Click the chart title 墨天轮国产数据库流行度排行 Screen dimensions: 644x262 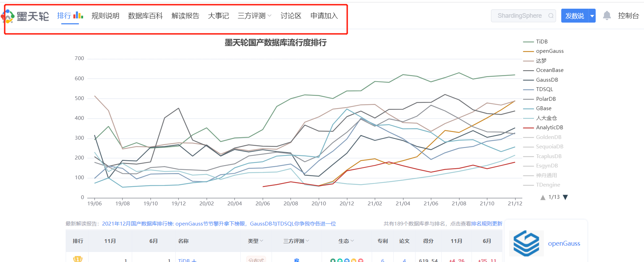pos(275,43)
